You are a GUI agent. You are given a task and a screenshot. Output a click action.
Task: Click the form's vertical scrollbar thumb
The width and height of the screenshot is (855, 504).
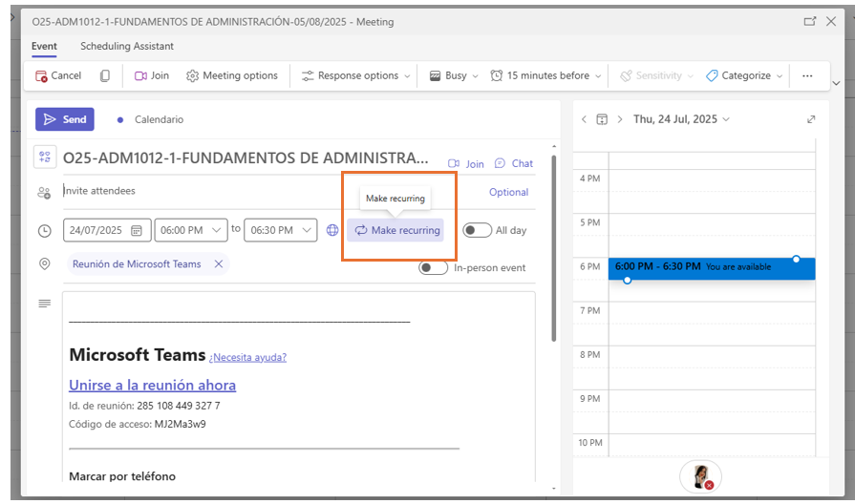(553, 248)
